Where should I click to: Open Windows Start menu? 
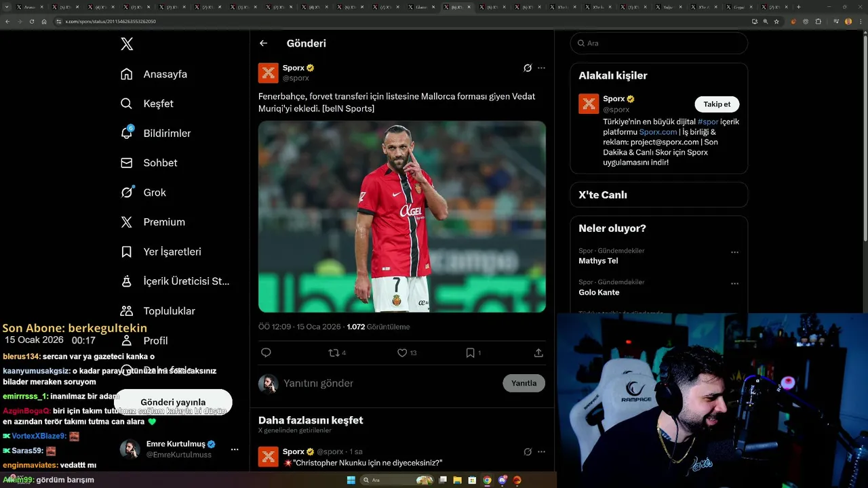point(351,480)
